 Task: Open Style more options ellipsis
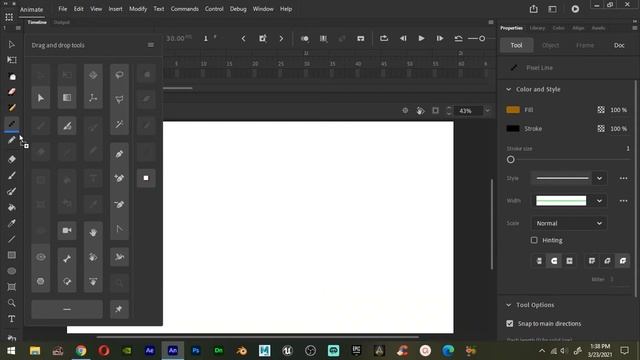623,178
